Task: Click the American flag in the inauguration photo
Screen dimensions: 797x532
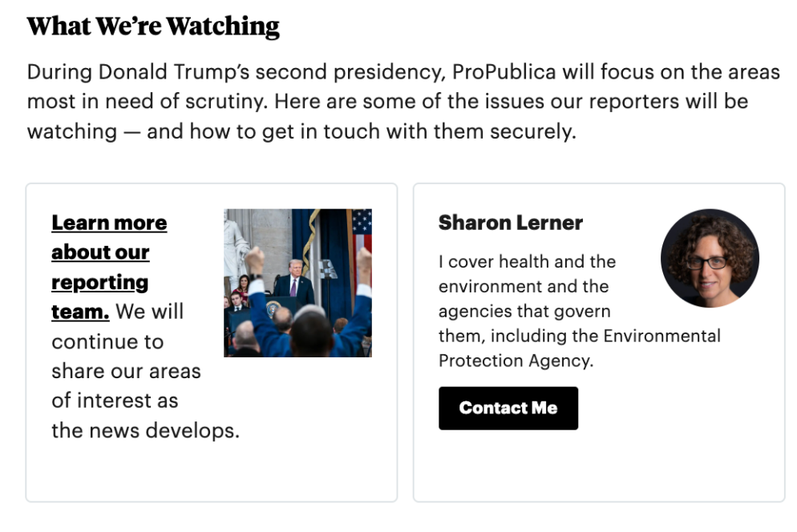Action: [x=362, y=231]
